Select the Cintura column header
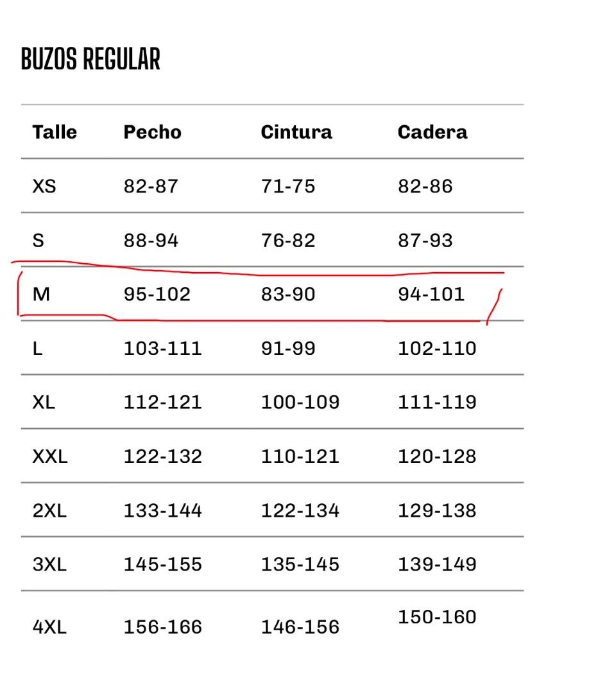Screen dimensions: 616x674 point(296,132)
